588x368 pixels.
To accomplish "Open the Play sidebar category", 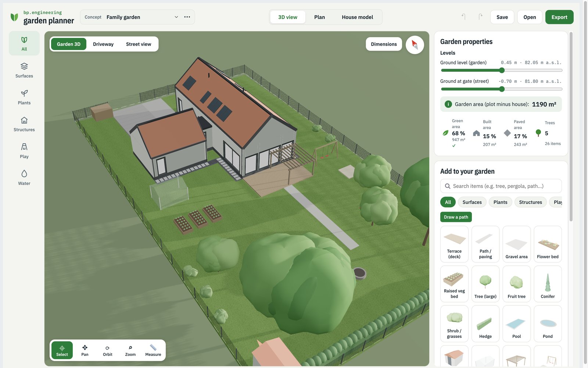I will pyautogui.click(x=24, y=151).
